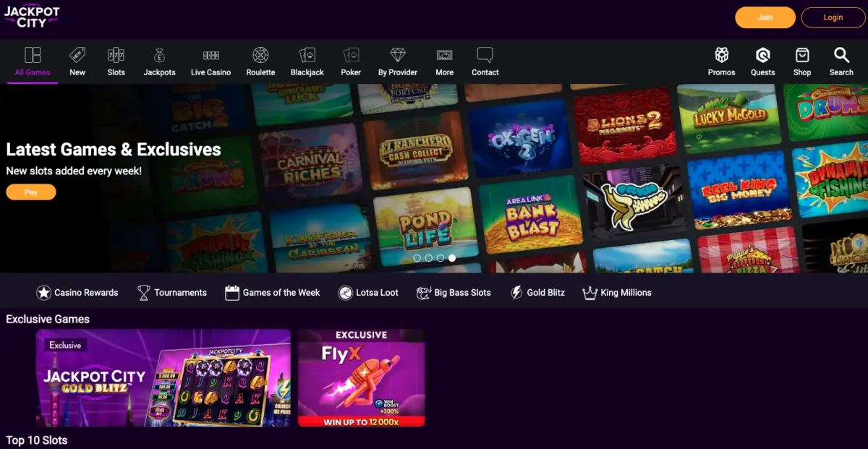Switch to the Jackpots menu label
The height and width of the screenshot is (449, 868).
tap(159, 72)
